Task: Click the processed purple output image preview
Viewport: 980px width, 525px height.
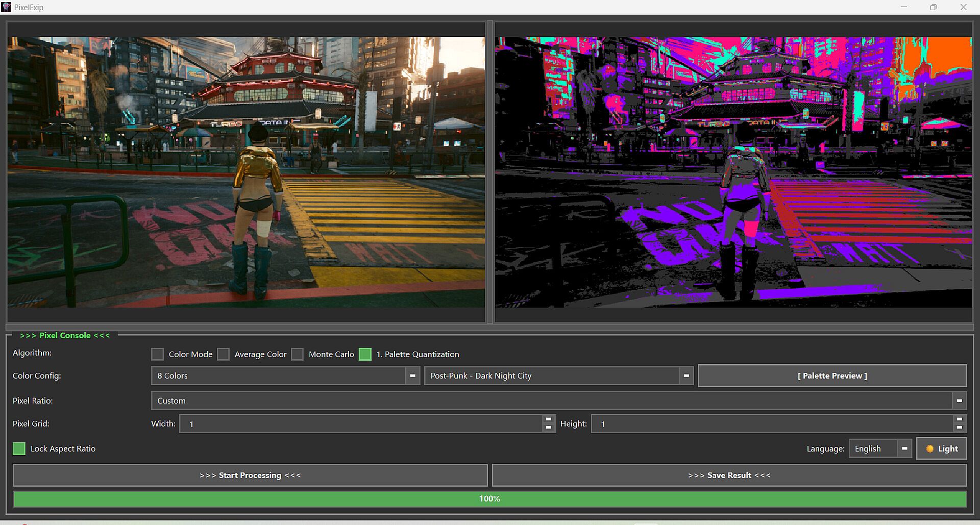Action: click(733, 172)
